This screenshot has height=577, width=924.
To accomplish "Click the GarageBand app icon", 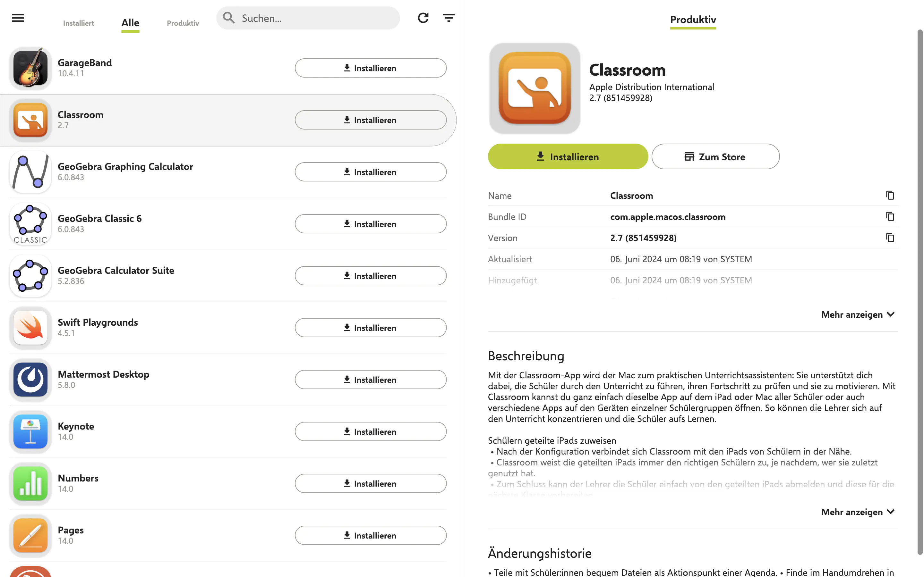I will pyautogui.click(x=30, y=66).
